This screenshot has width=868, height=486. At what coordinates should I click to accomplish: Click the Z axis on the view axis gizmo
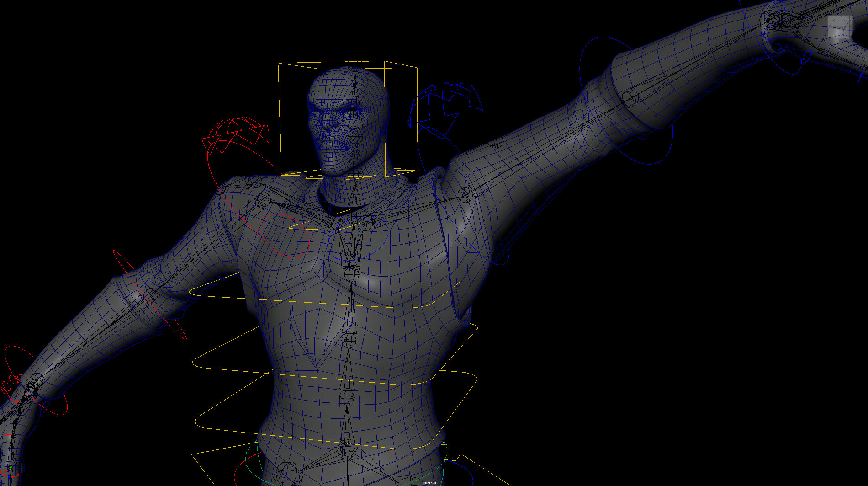(x=9, y=476)
